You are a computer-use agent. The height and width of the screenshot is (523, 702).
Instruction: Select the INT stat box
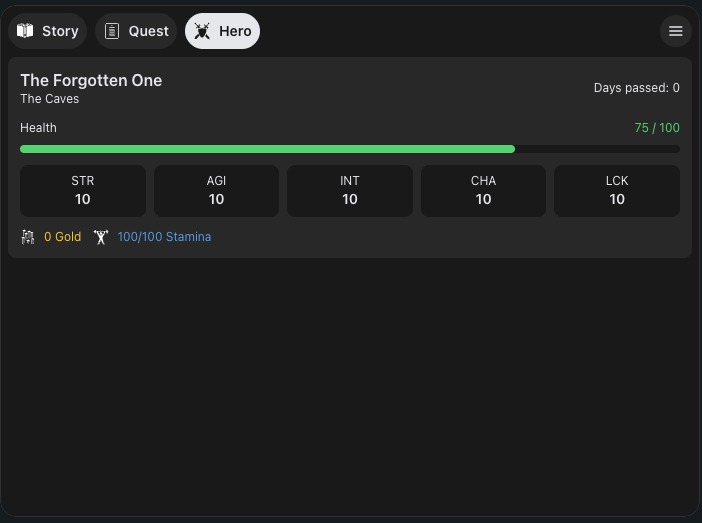click(x=350, y=191)
